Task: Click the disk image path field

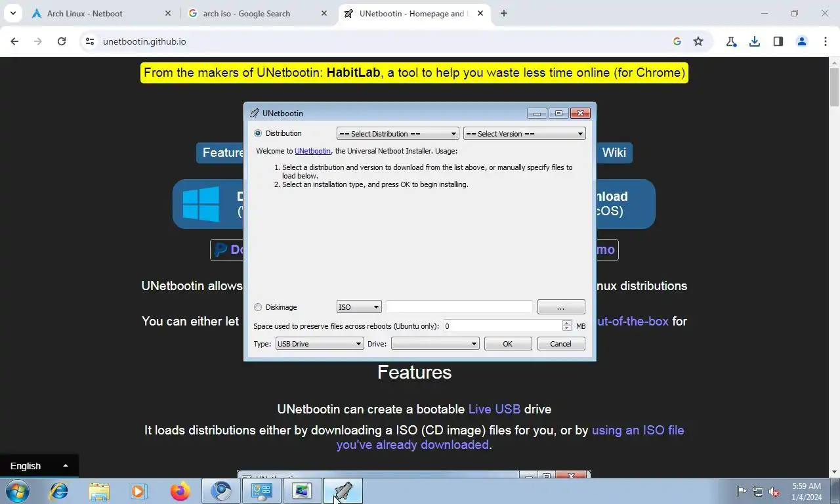Action: [x=459, y=307]
